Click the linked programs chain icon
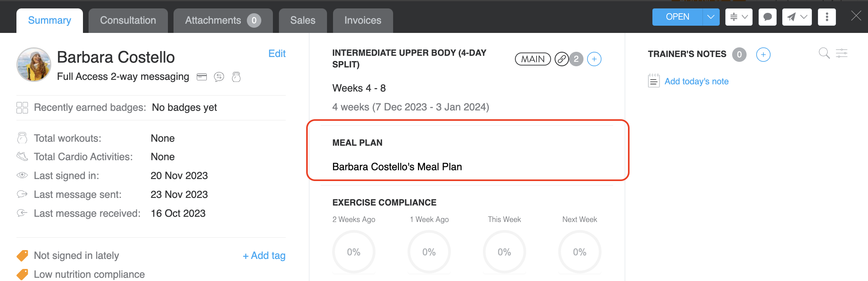 pyautogui.click(x=562, y=59)
